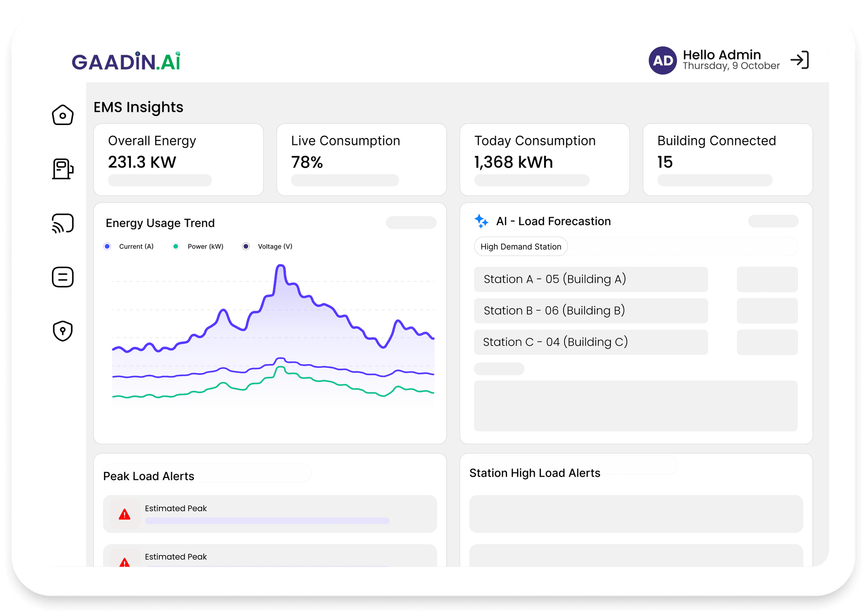Open the AI Load Forecasting filter selector
867x616 pixels.
point(773,221)
